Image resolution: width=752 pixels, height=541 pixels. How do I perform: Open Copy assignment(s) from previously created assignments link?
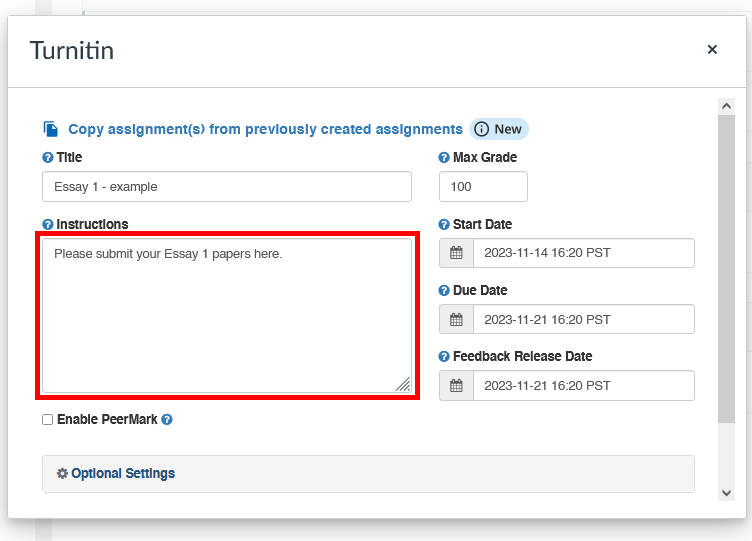click(265, 129)
